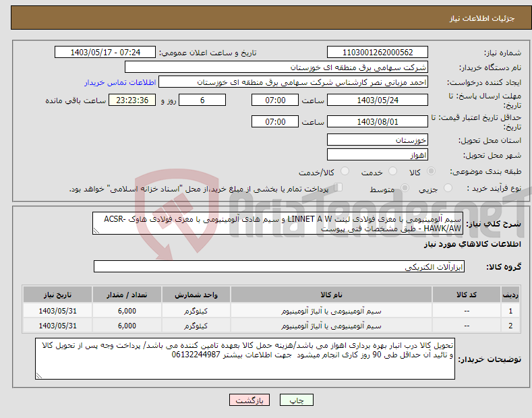Click the buyer notes text area
532x418 pixels.
pyautogui.click(x=245, y=359)
